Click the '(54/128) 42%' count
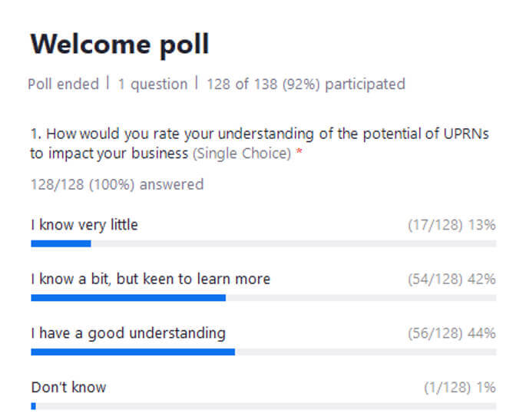Screen dimensions: 516x420 click(451, 279)
